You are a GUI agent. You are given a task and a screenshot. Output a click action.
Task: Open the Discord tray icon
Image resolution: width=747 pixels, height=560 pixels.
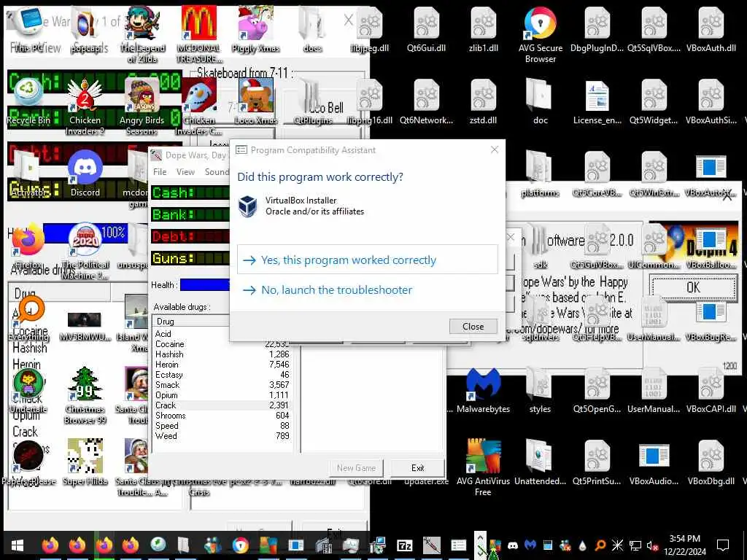coord(513,545)
